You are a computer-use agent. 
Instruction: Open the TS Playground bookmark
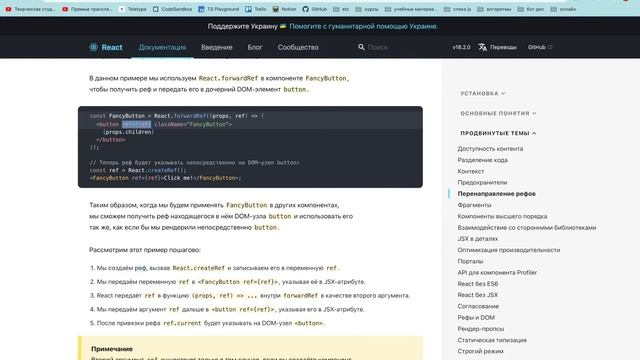pos(218,9)
